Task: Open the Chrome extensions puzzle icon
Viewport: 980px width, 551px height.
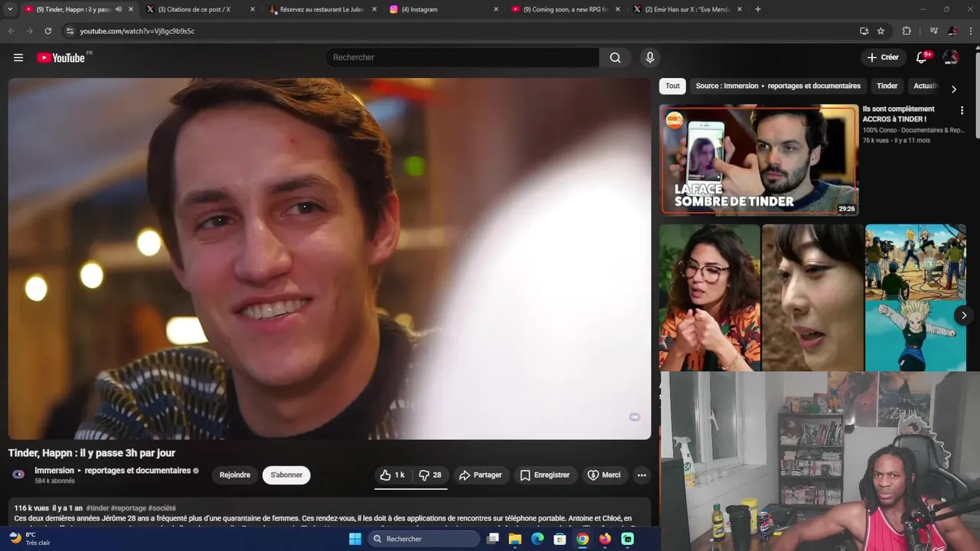Action: point(906,31)
